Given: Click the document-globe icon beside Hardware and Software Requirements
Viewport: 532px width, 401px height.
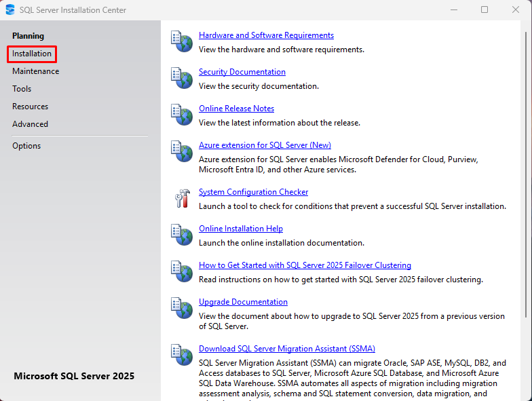Looking at the screenshot, I should [182, 41].
